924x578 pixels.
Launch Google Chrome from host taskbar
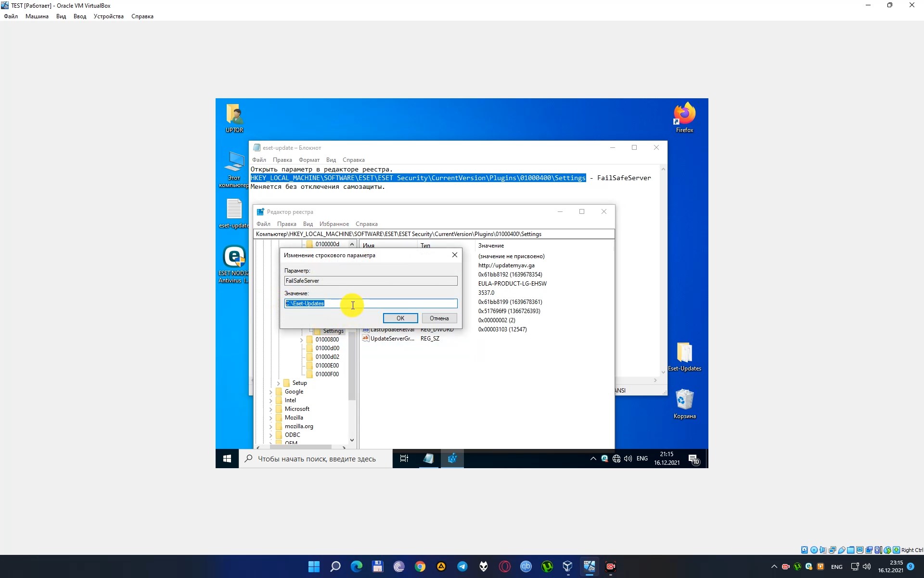[420, 566]
